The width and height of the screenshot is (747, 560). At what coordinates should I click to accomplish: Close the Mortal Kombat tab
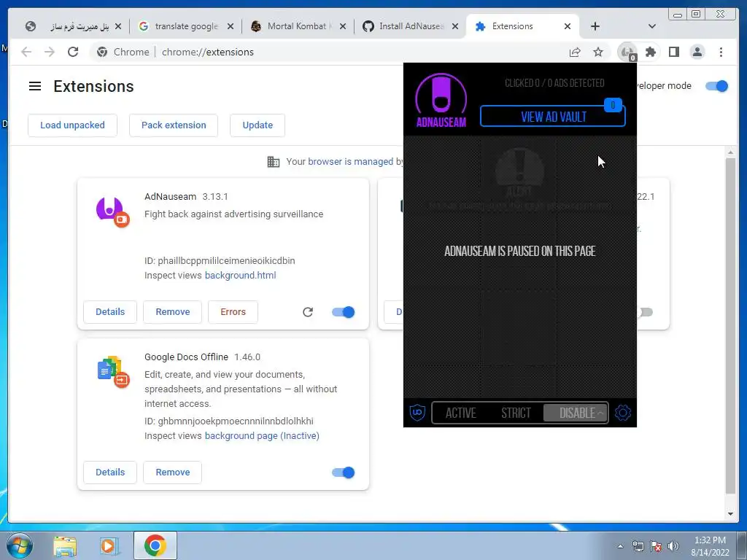click(x=343, y=26)
